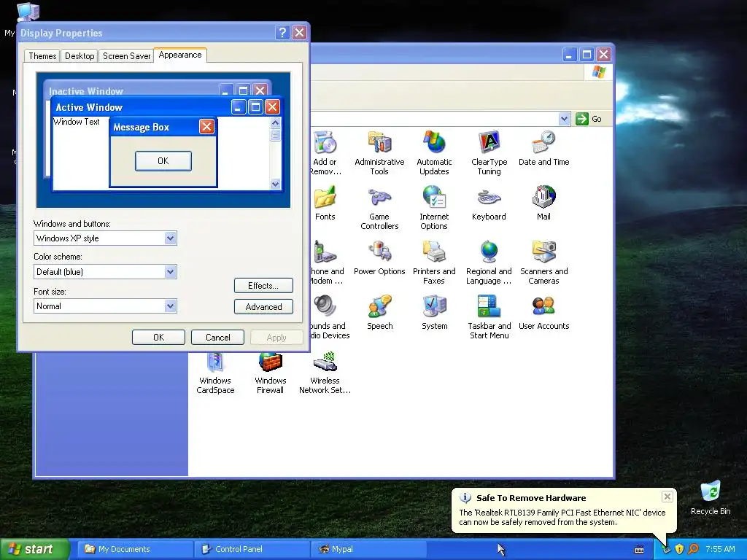Screen dimensions: 747x560
Task: Open Administrative Tools icon
Action: [379, 142]
